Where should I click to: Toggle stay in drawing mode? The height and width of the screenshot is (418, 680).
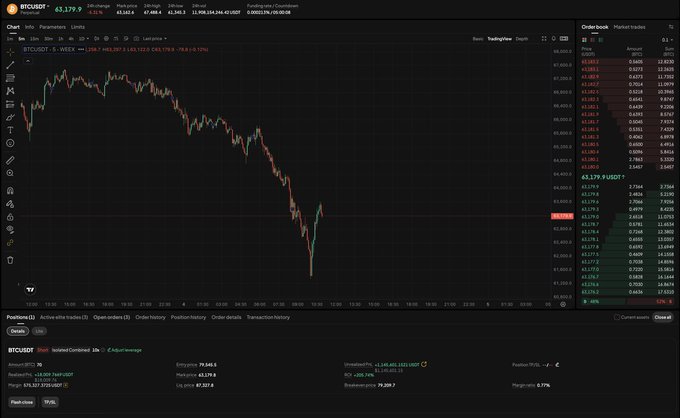[x=10, y=204]
